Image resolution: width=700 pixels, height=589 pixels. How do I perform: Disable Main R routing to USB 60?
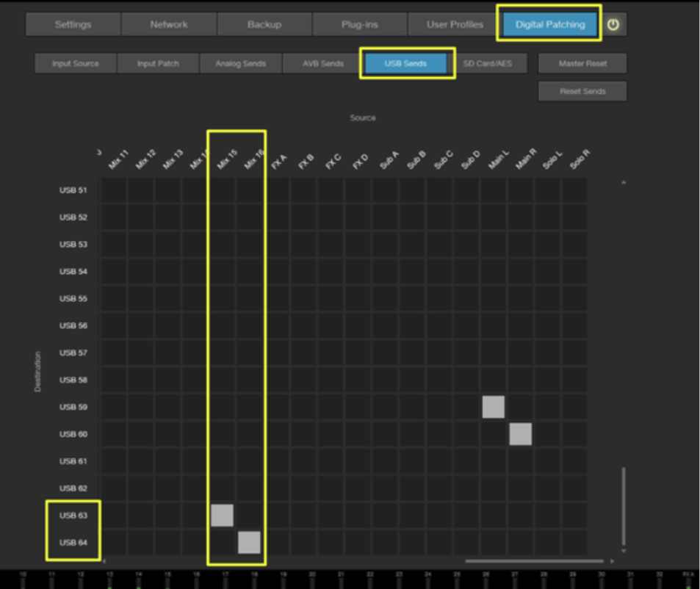click(521, 434)
